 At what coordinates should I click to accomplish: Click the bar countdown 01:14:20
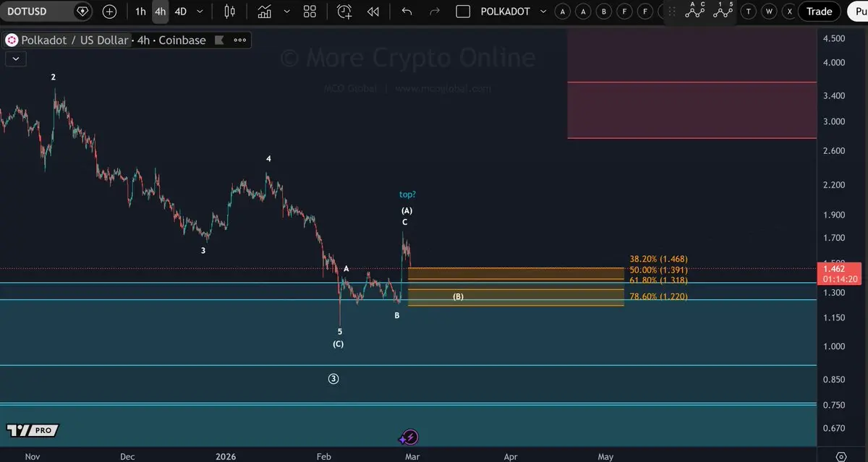point(839,279)
